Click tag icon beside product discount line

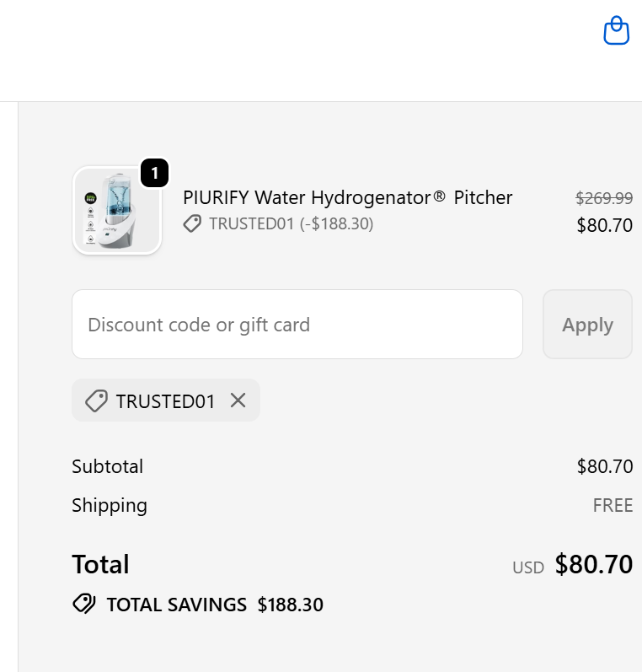[193, 223]
